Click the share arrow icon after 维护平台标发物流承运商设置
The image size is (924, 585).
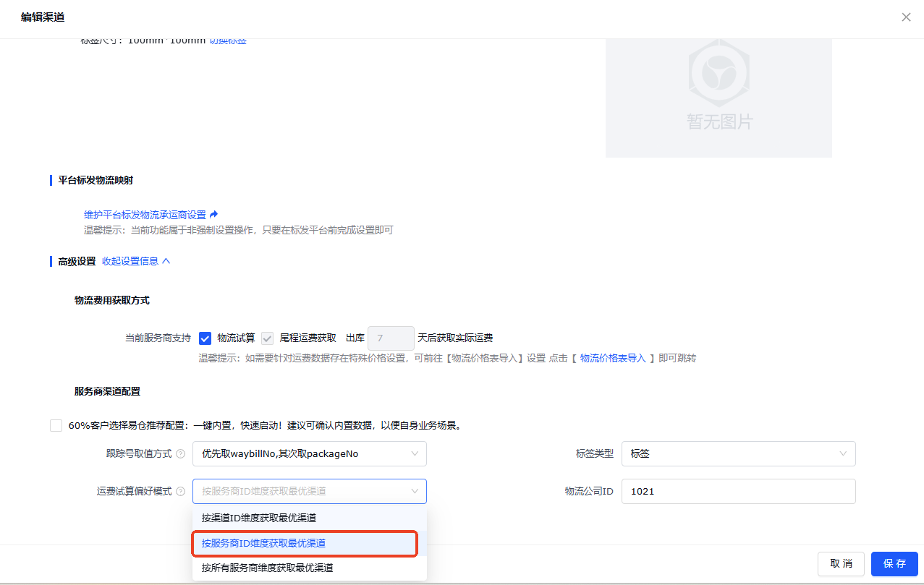[x=213, y=215]
